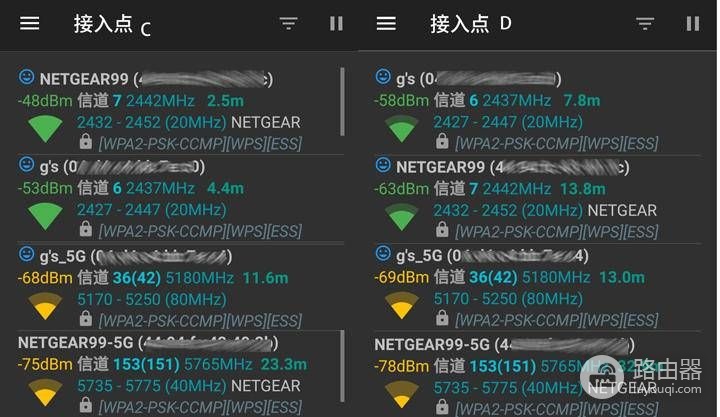Click the 13.0m distance value
The image size is (720, 417).
622,277
